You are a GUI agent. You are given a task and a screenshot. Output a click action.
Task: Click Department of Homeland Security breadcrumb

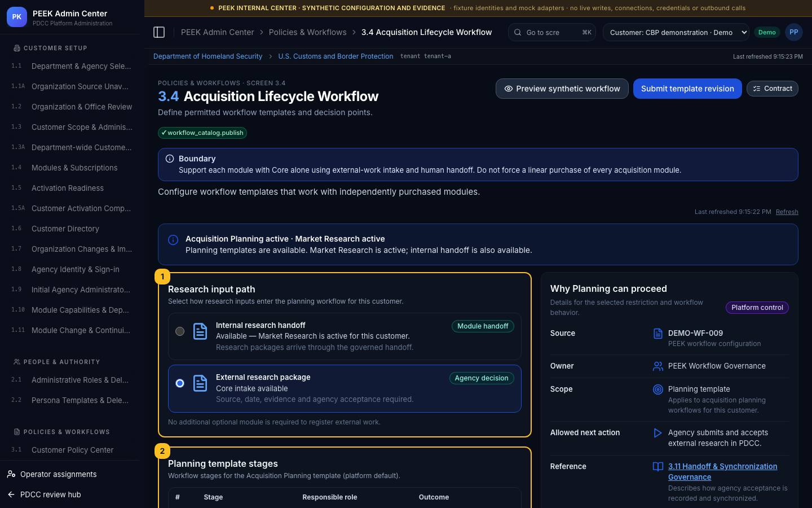(208, 56)
